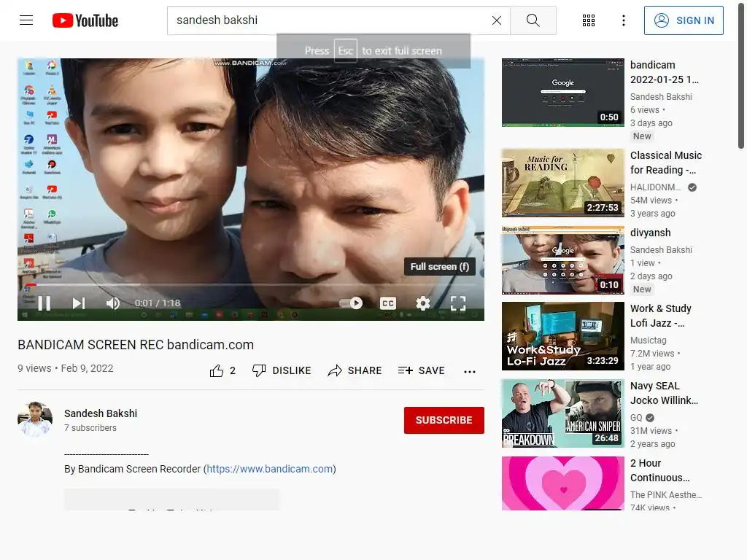The width and height of the screenshot is (747, 560).
Task: Click the HALIDONM channel name
Action: (x=655, y=187)
